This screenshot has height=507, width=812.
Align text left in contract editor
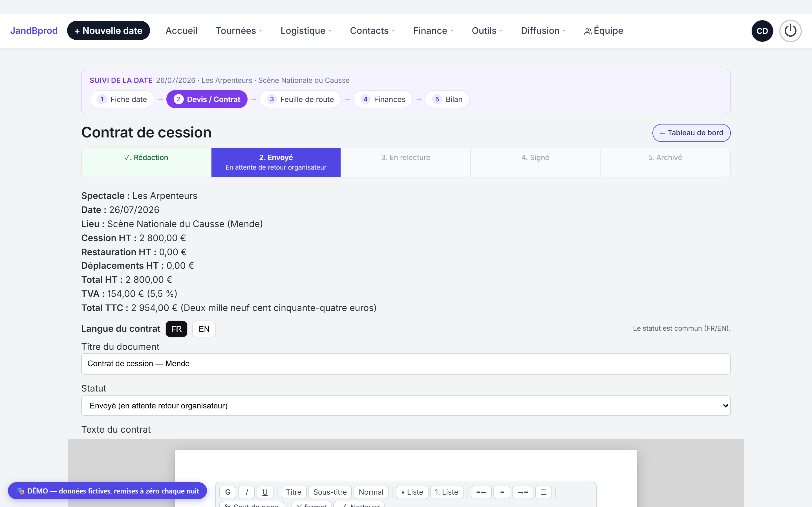click(481, 492)
